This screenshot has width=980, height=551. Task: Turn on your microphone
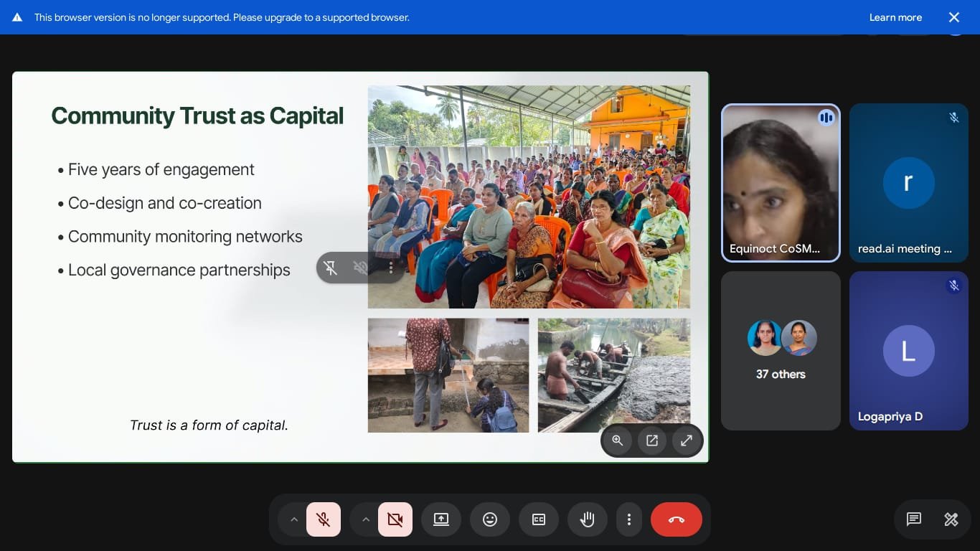[x=324, y=519]
